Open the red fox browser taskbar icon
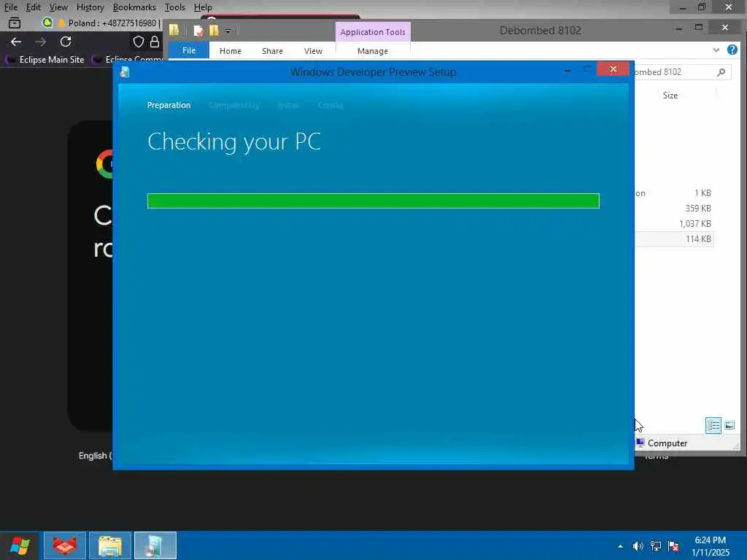This screenshot has width=747, height=560. pos(65,545)
